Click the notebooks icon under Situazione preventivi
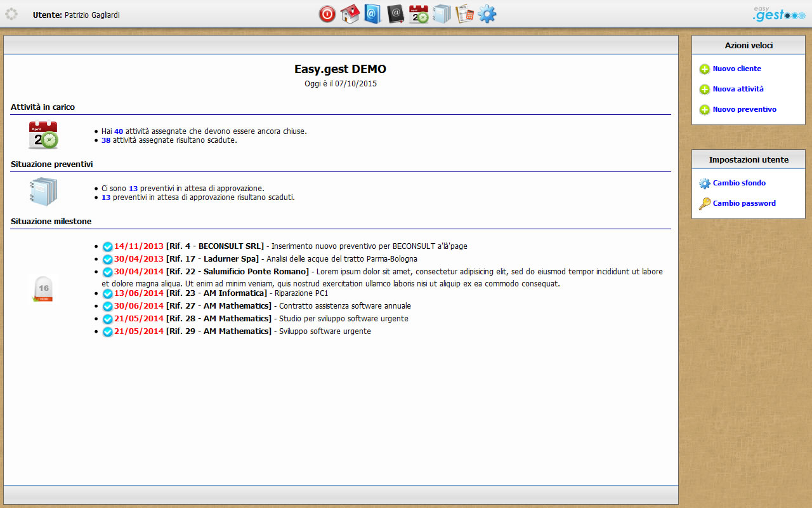The height and width of the screenshot is (508, 812). pos(43,192)
